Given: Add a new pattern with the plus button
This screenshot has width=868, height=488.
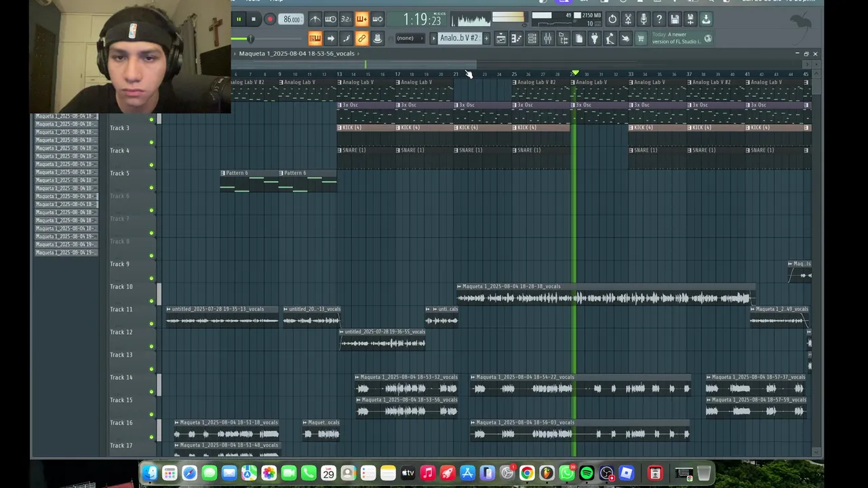Looking at the screenshot, I should [x=486, y=39].
